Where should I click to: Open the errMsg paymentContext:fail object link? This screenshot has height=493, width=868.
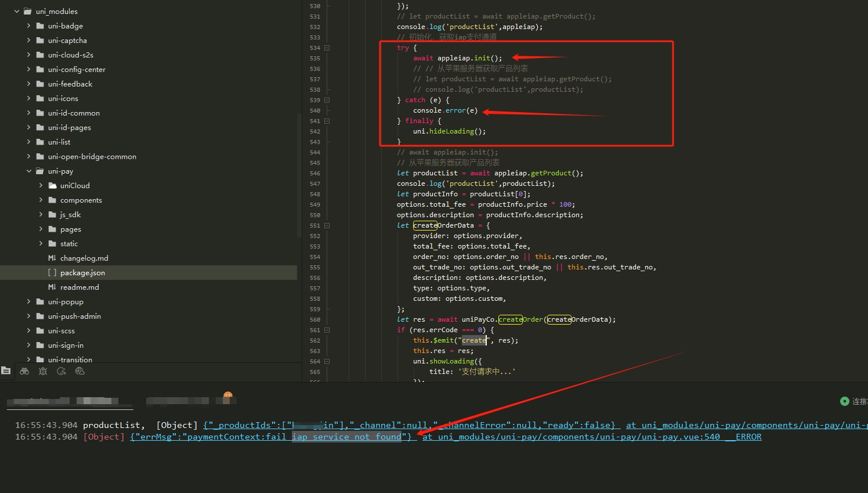click(270, 437)
